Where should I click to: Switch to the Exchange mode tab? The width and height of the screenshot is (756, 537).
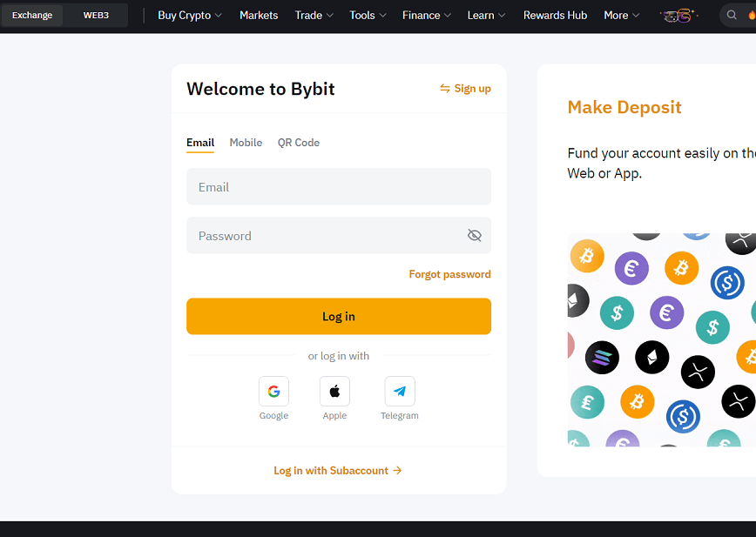[x=32, y=16]
